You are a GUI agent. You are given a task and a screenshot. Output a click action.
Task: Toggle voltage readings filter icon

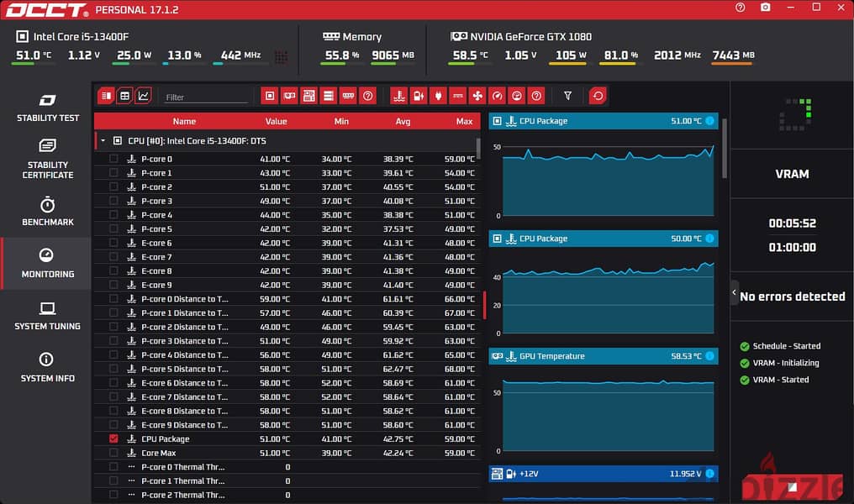tap(419, 96)
